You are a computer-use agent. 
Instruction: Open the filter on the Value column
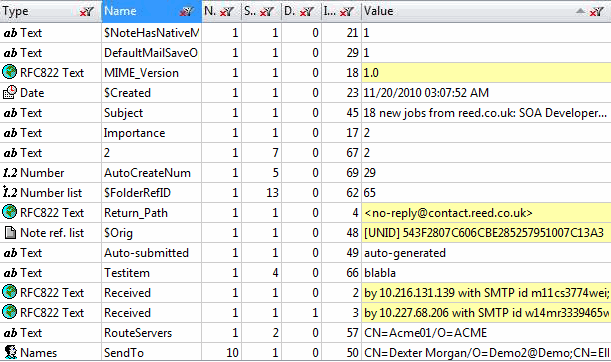tap(596, 12)
